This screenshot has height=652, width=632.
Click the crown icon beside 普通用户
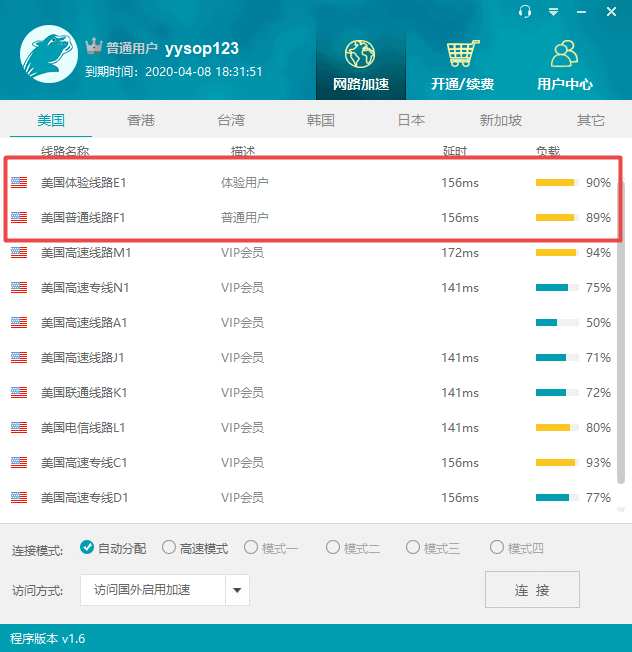(94, 47)
